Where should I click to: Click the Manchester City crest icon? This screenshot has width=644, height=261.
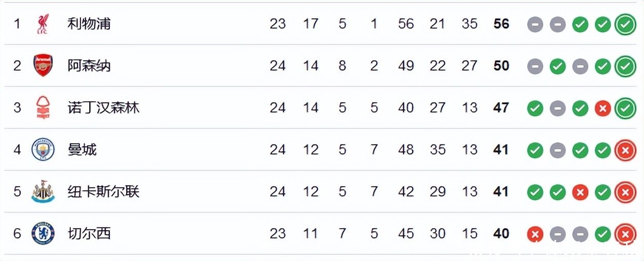pos(43,150)
